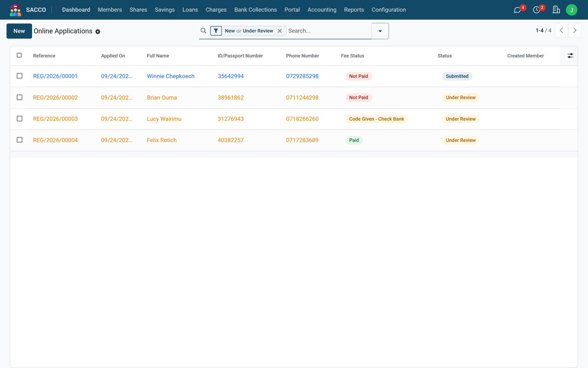Remove the New or Under Review filter
This screenshot has width=588, height=368.
[280, 31]
